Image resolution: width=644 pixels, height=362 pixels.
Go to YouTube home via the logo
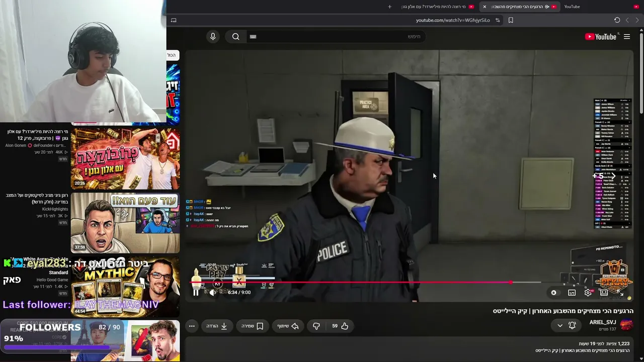click(x=601, y=37)
